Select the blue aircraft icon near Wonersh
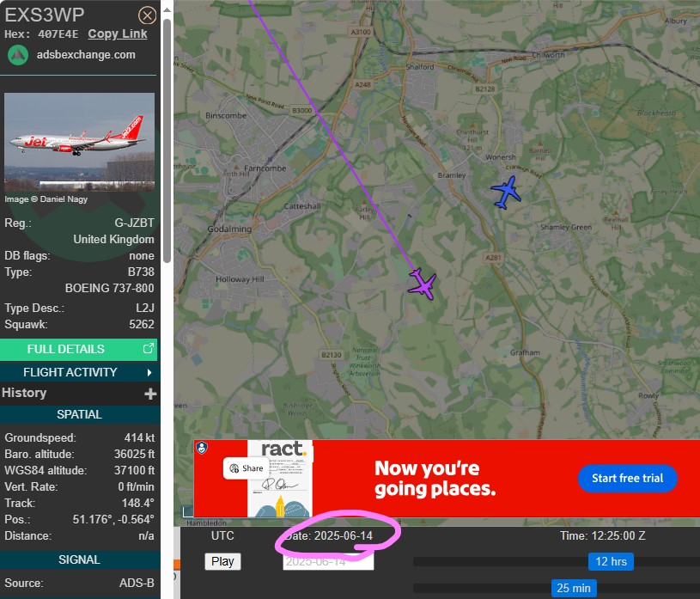700x599 pixels. click(x=506, y=192)
